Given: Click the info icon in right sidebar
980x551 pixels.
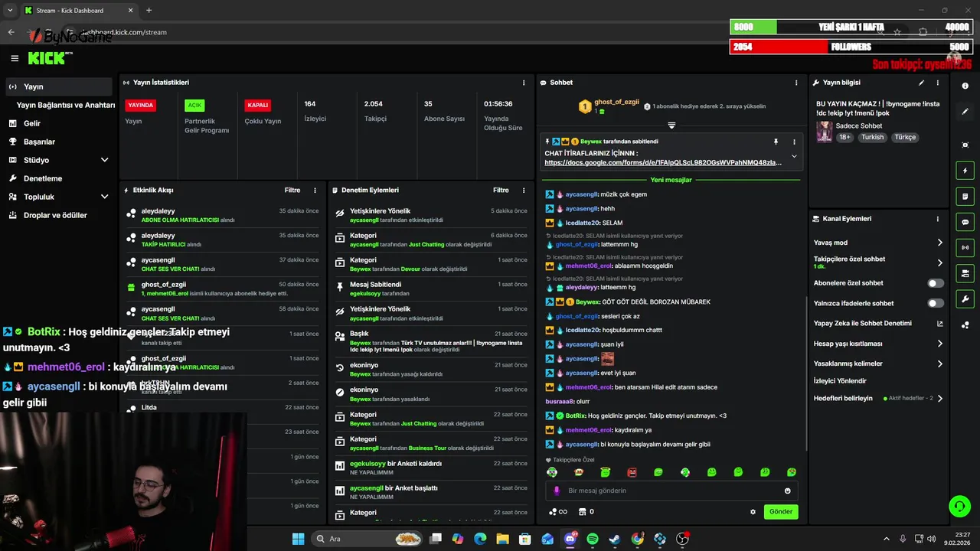Looking at the screenshot, I should coord(965,86).
